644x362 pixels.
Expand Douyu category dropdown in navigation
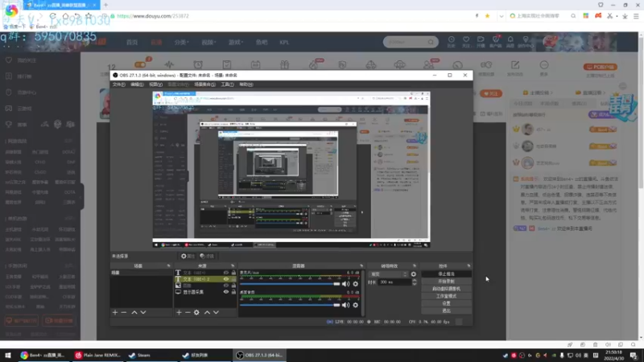point(181,43)
